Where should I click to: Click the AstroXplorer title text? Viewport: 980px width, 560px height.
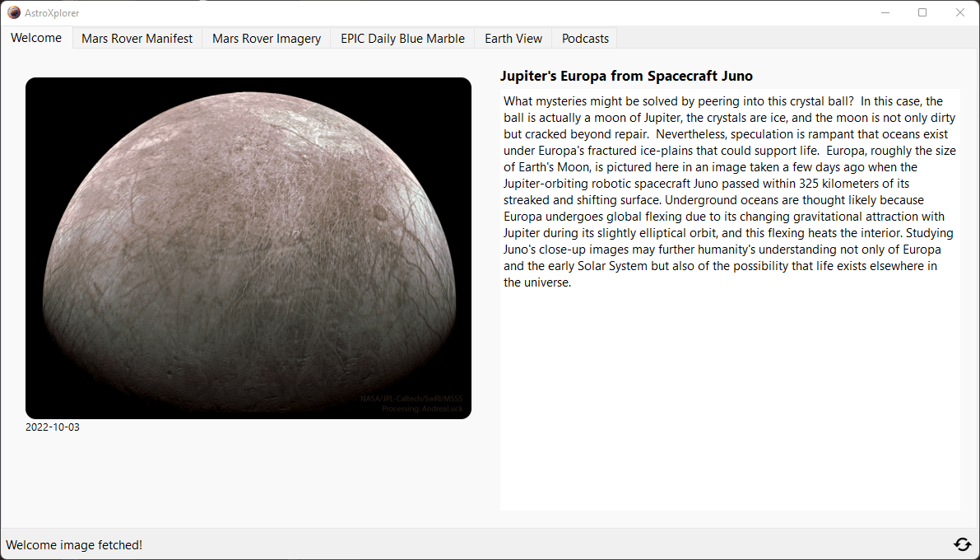point(53,13)
